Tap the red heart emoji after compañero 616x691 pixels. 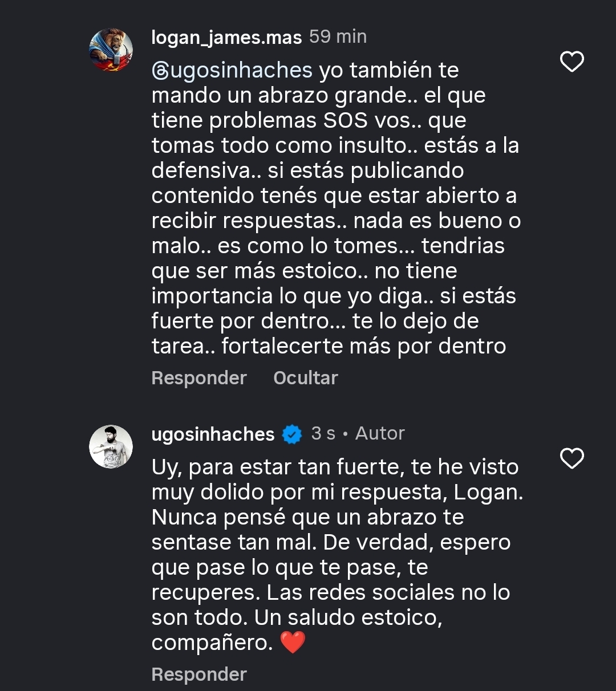click(293, 643)
